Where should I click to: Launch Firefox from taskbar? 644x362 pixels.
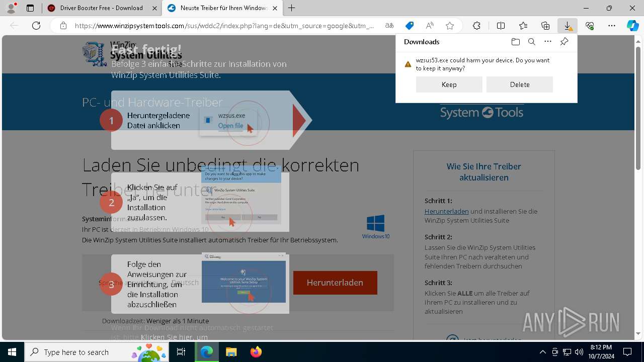click(256, 352)
